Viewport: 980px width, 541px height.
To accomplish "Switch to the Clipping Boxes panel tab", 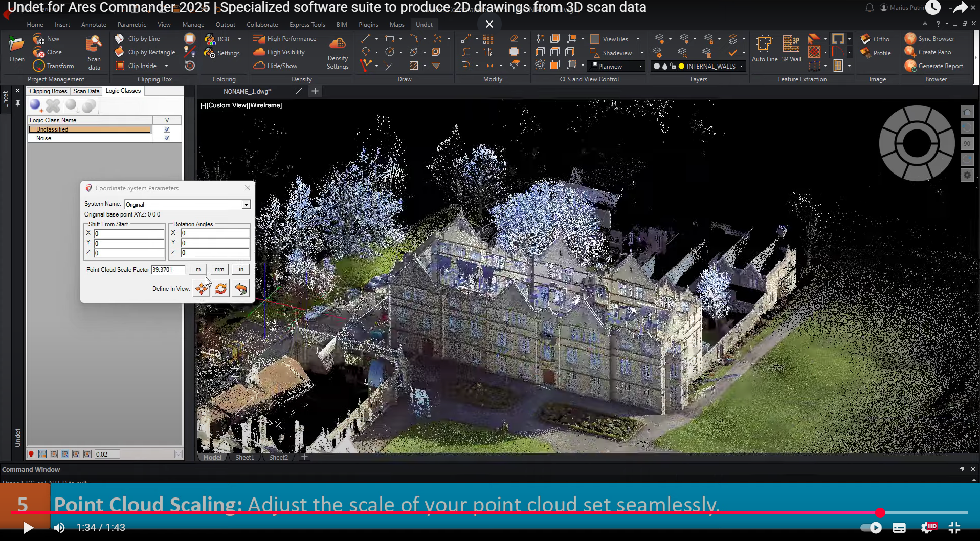I will click(x=48, y=91).
